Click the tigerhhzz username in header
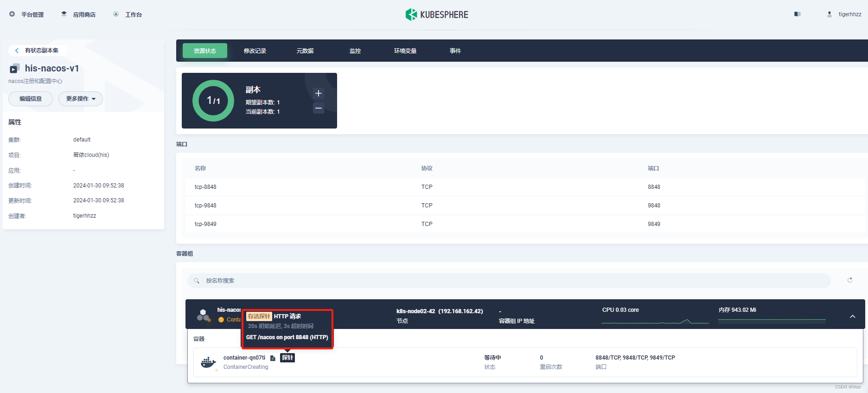The image size is (868, 393). coord(850,14)
